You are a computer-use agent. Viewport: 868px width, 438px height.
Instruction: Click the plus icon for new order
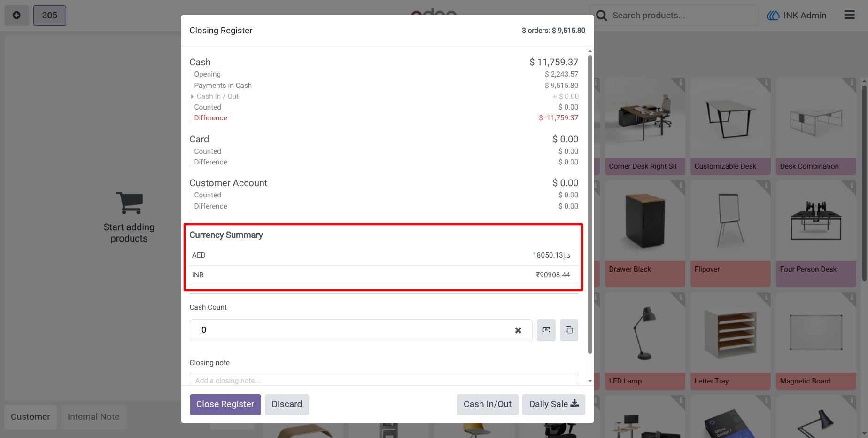pos(16,16)
